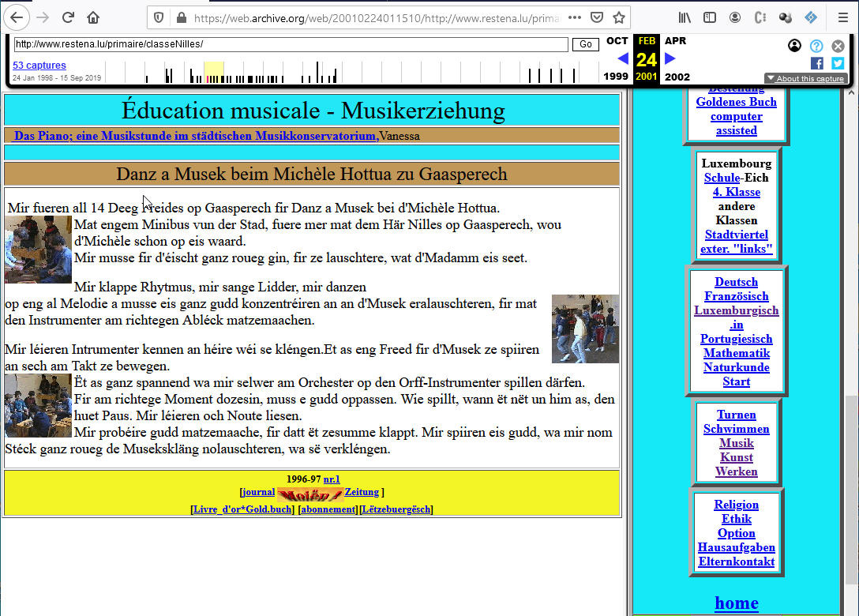
Task: Open Goldenes Buch sidebar link
Action: [737, 102]
